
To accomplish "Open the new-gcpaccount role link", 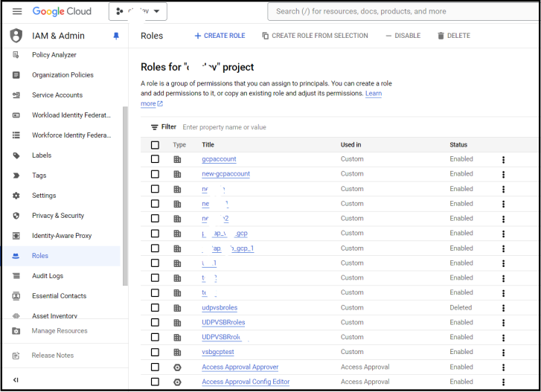I will (225, 174).
